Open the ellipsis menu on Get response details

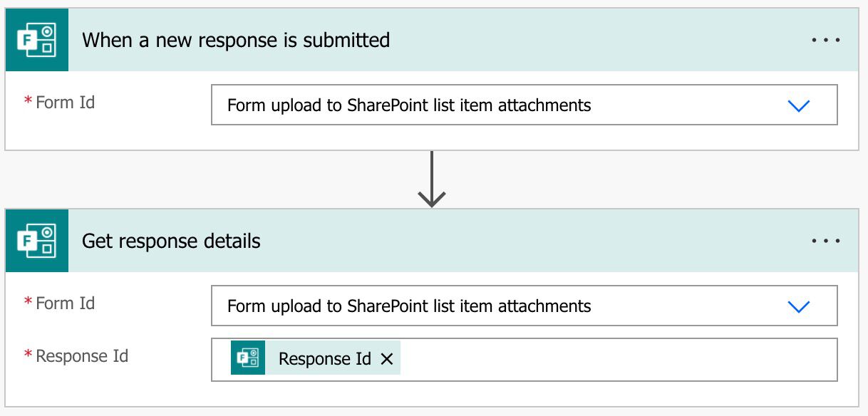click(825, 240)
